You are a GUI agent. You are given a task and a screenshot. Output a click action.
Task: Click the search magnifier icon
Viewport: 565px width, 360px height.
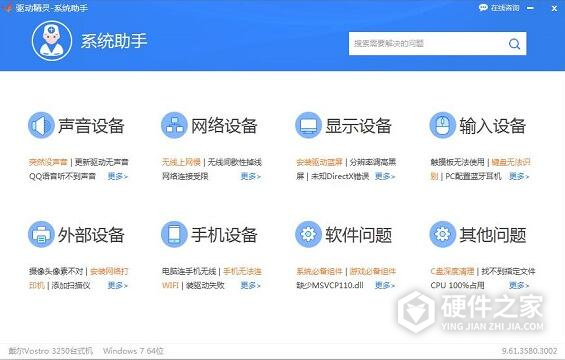pos(514,44)
